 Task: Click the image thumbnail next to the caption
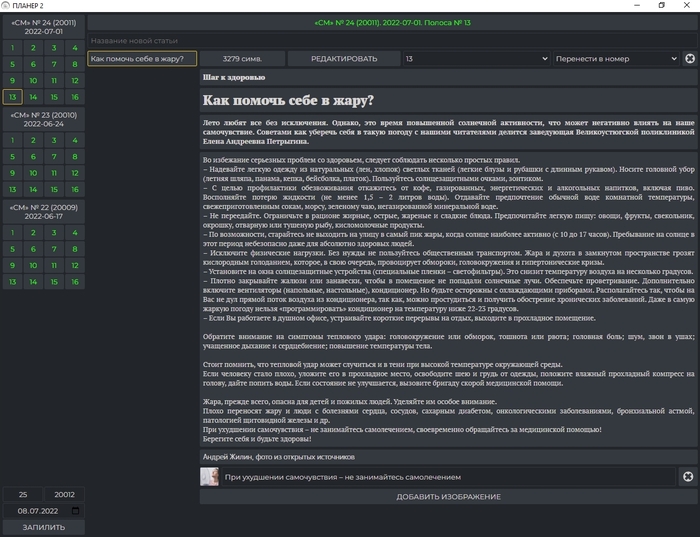coord(210,477)
